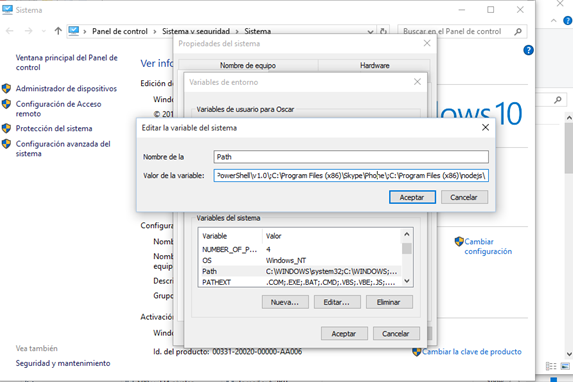Click system variables list scroll down arrow

click(407, 281)
